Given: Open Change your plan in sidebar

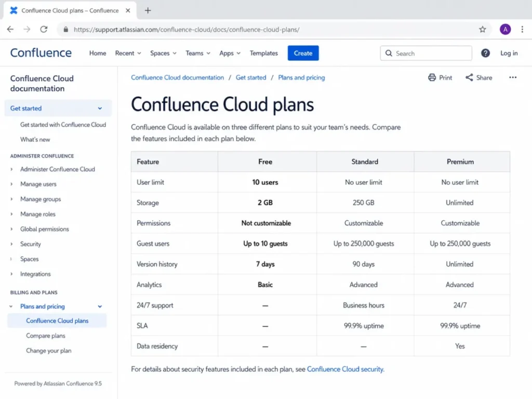Looking at the screenshot, I should [x=48, y=351].
